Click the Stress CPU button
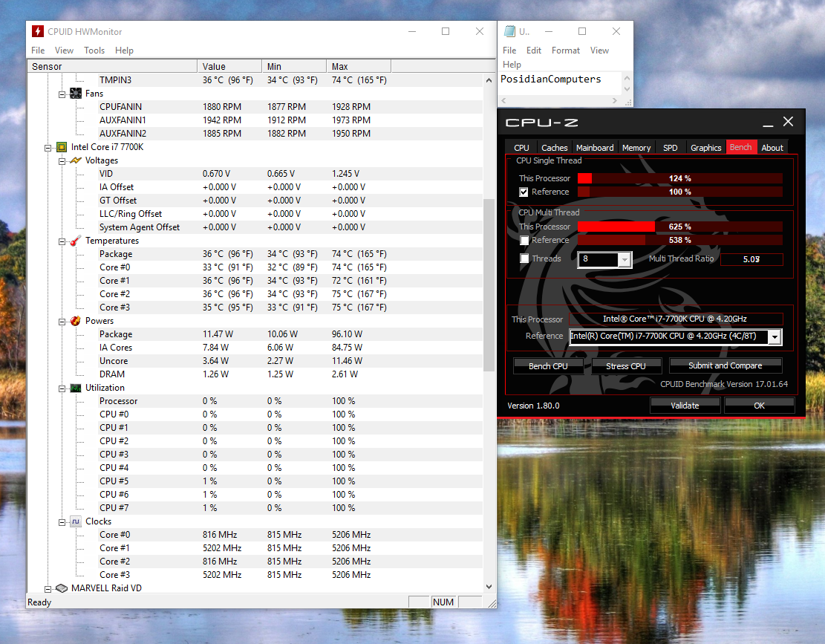825x644 pixels. coord(625,366)
